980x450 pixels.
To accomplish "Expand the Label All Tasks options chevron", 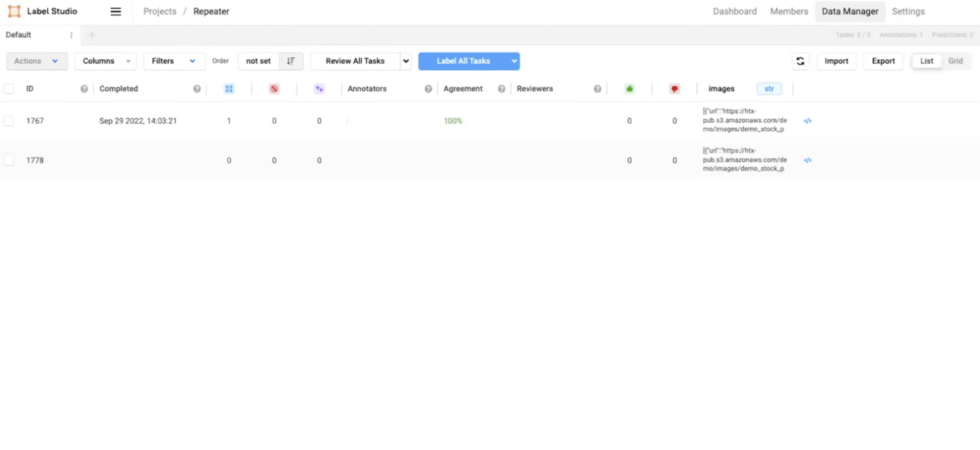I will point(514,61).
